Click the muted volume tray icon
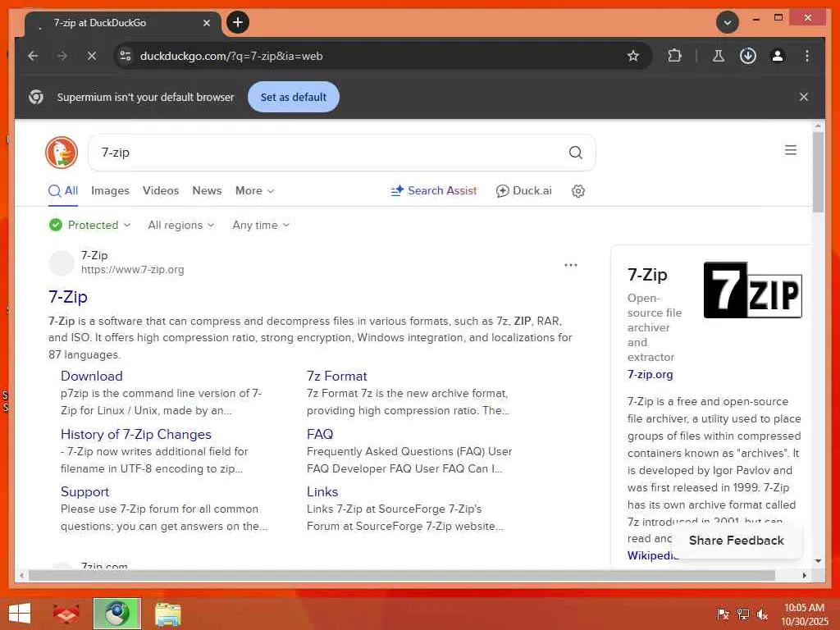This screenshot has width=840, height=630. point(762,614)
